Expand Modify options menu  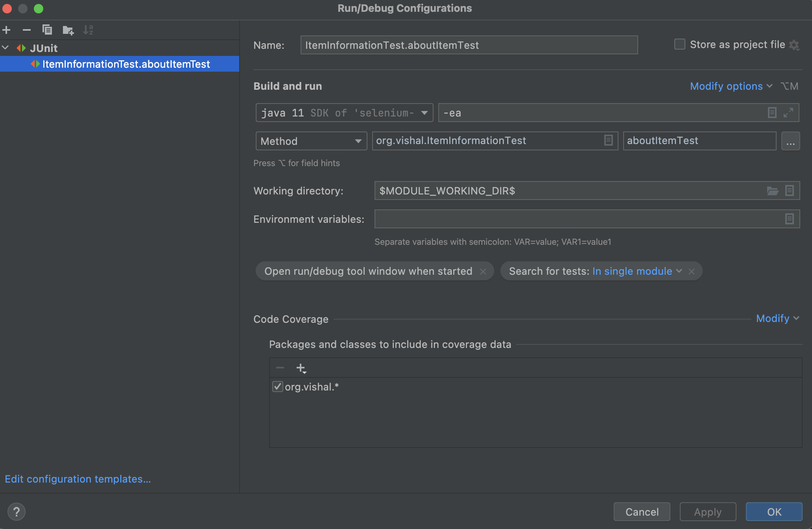point(731,86)
